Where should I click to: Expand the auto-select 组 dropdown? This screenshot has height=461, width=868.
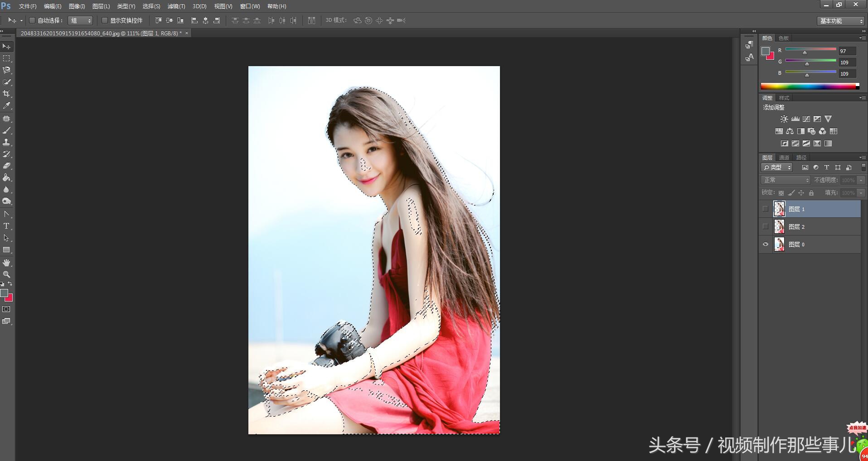[80, 20]
